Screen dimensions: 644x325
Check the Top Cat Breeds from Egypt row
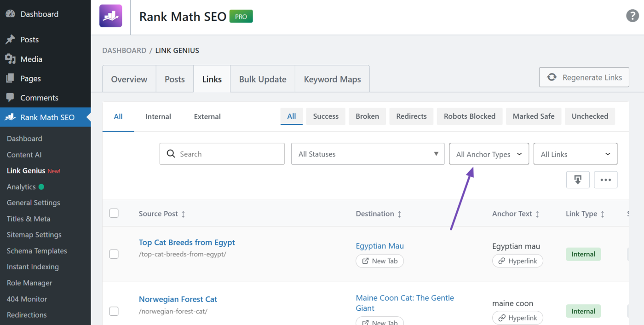point(114,254)
